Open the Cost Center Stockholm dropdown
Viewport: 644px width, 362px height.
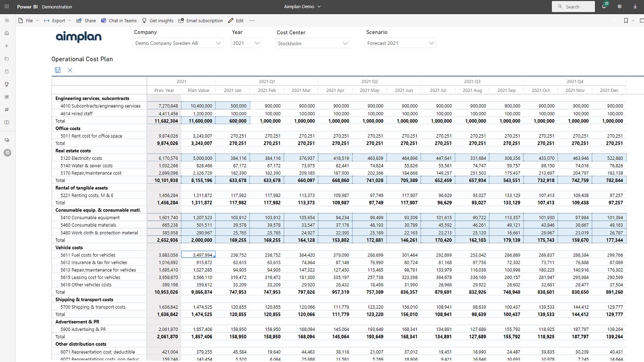click(x=313, y=43)
